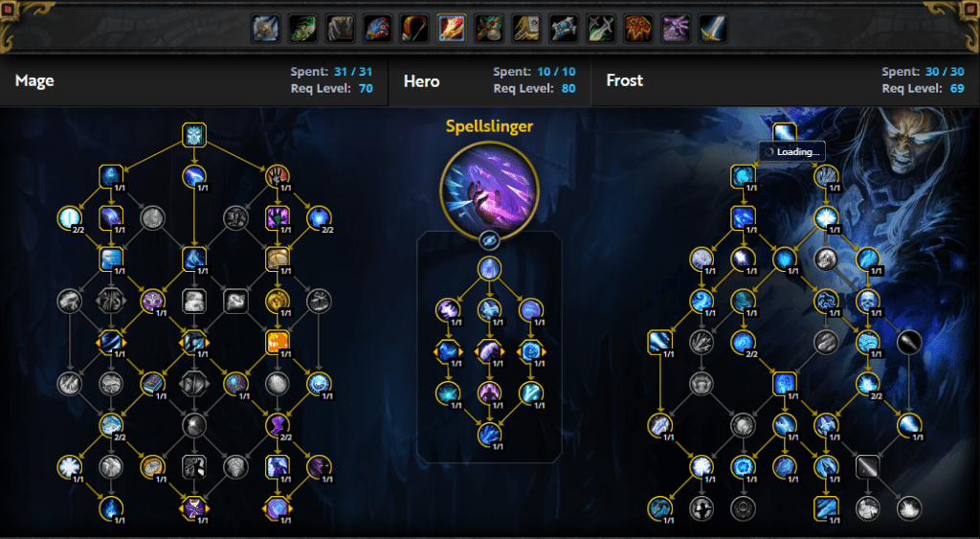Select the Death Knight class icon
This screenshot has width=980, height=539.
pyautogui.click(x=266, y=29)
